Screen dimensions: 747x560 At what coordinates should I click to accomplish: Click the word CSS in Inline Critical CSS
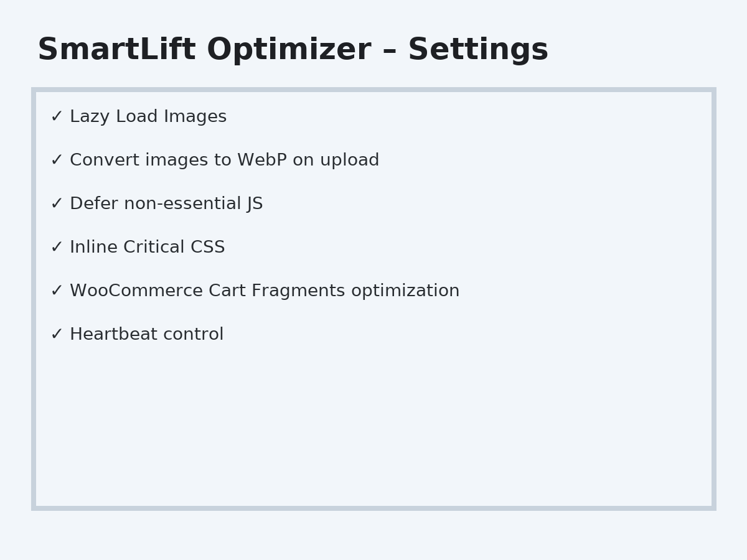coord(207,248)
